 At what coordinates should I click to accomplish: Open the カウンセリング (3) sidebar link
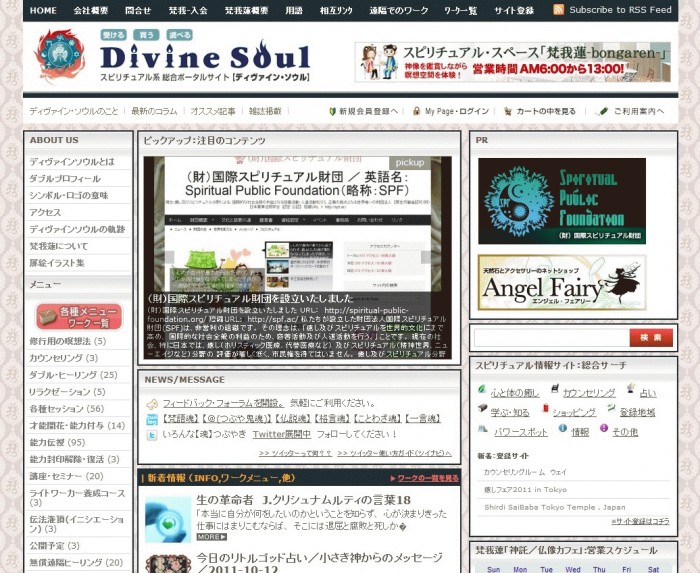point(63,357)
